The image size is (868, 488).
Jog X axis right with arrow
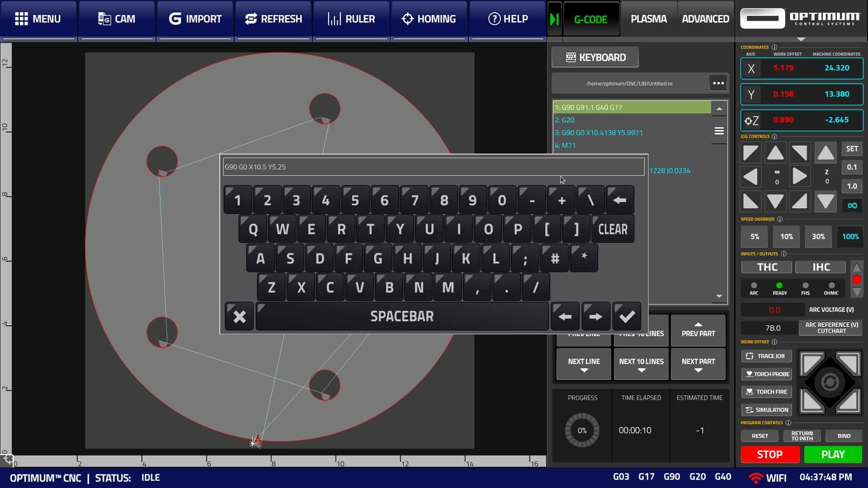pyautogui.click(x=799, y=176)
